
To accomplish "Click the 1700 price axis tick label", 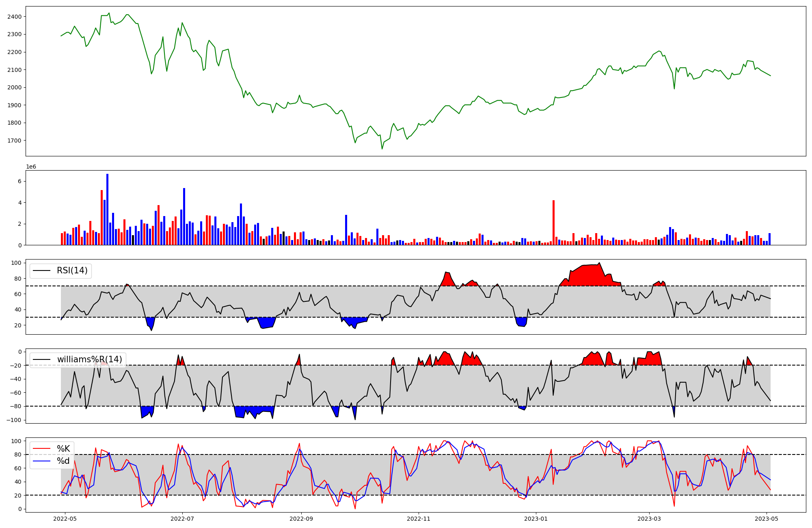I will [15, 141].
